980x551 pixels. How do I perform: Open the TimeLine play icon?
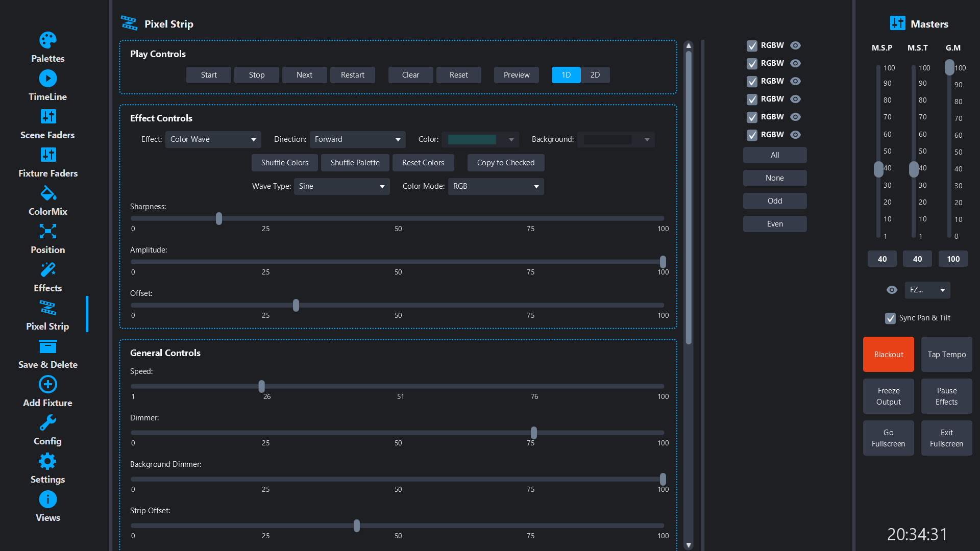point(47,79)
